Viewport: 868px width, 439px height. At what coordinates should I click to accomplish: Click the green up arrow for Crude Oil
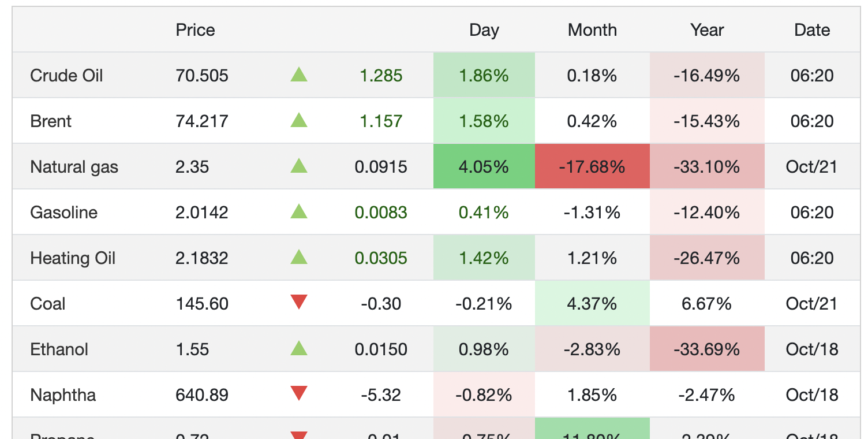click(x=299, y=75)
